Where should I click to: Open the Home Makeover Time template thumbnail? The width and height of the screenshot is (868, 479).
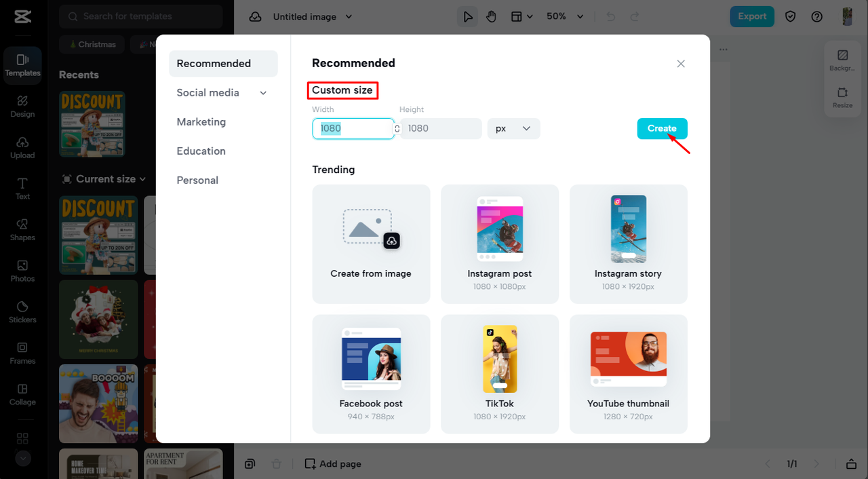pos(98,463)
